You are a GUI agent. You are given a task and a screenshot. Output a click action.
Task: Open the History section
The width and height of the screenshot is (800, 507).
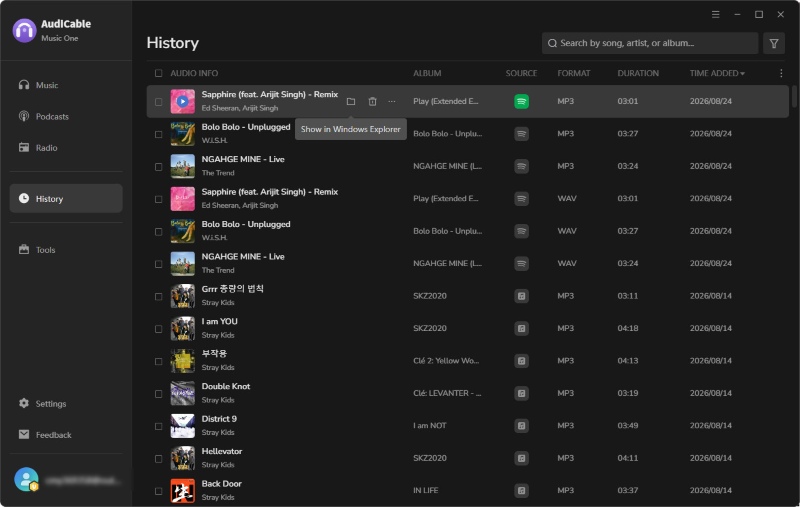[x=66, y=198]
